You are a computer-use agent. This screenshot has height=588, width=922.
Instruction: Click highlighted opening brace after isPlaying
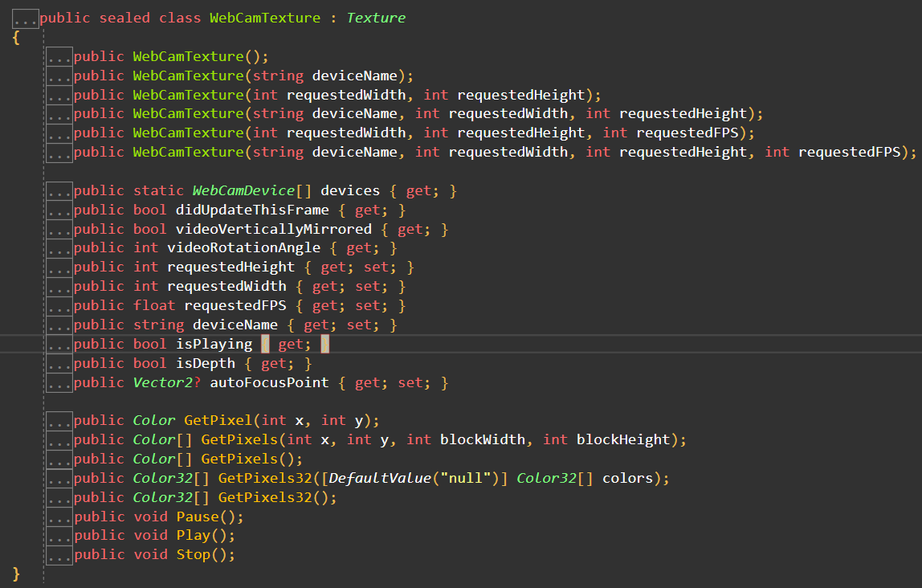tap(265, 344)
